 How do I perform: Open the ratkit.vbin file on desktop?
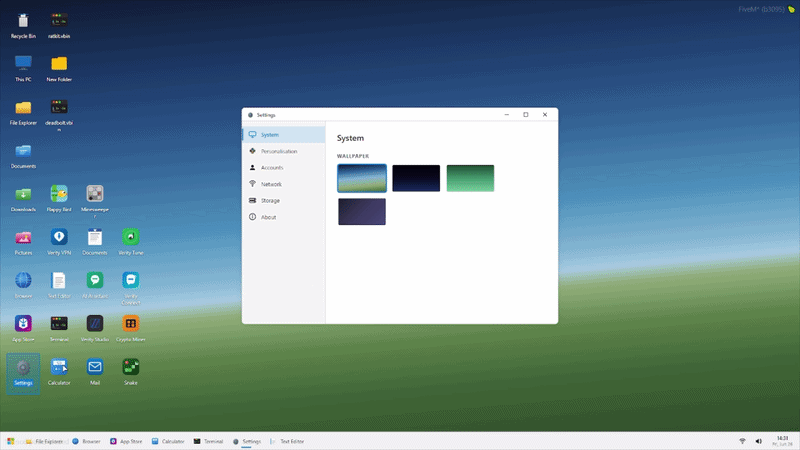click(59, 26)
